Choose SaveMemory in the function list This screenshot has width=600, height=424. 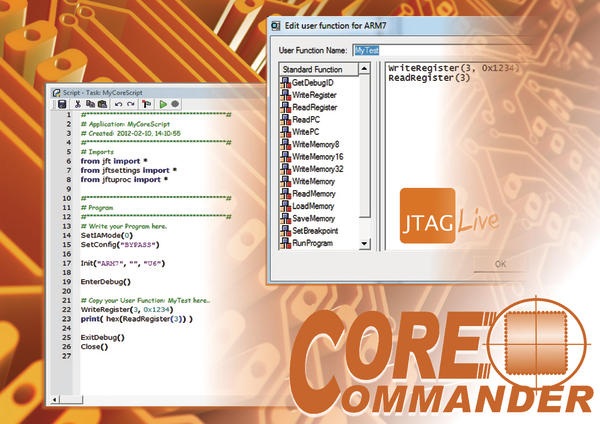313,218
